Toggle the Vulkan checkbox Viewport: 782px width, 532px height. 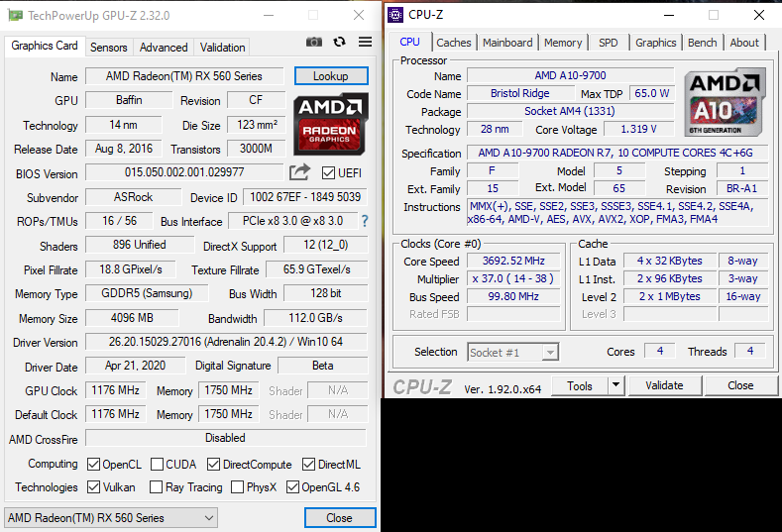pyautogui.click(x=93, y=486)
